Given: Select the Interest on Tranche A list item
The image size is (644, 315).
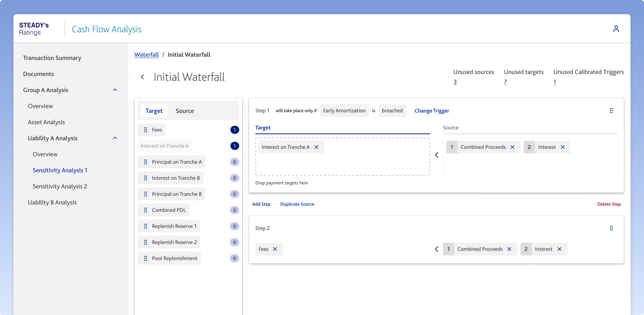Looking at the screenshot, I should (165, 146).
